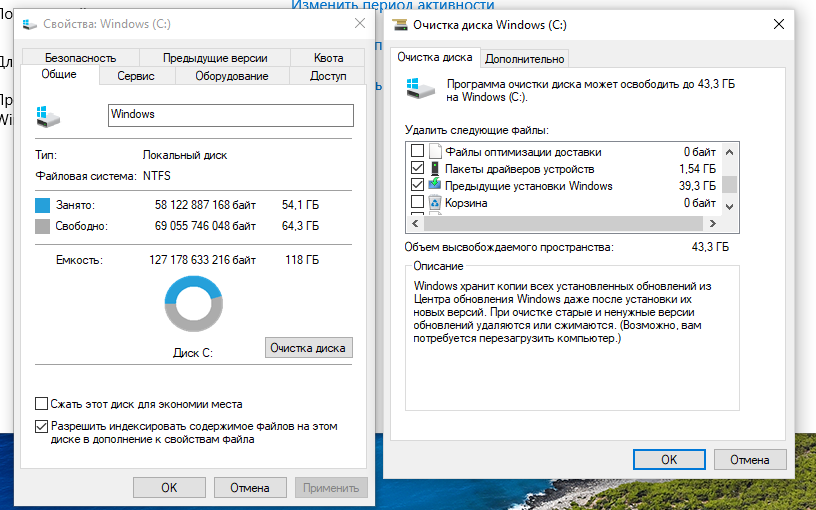Viewport: 816px width, 510px height.
Task: Click the device driver packages icon
Action: click(435, 169)
